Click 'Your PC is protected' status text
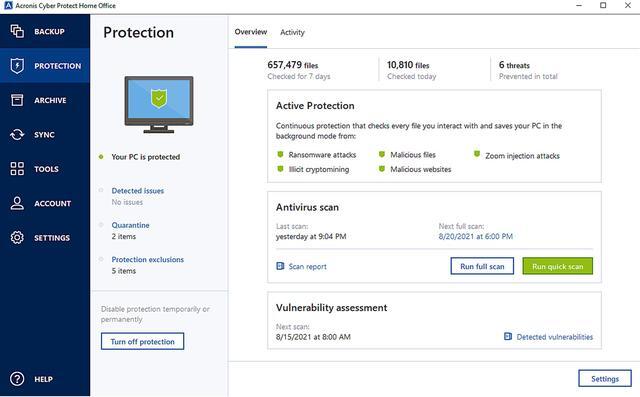This screenshot has height=397, width=640. 146,157
